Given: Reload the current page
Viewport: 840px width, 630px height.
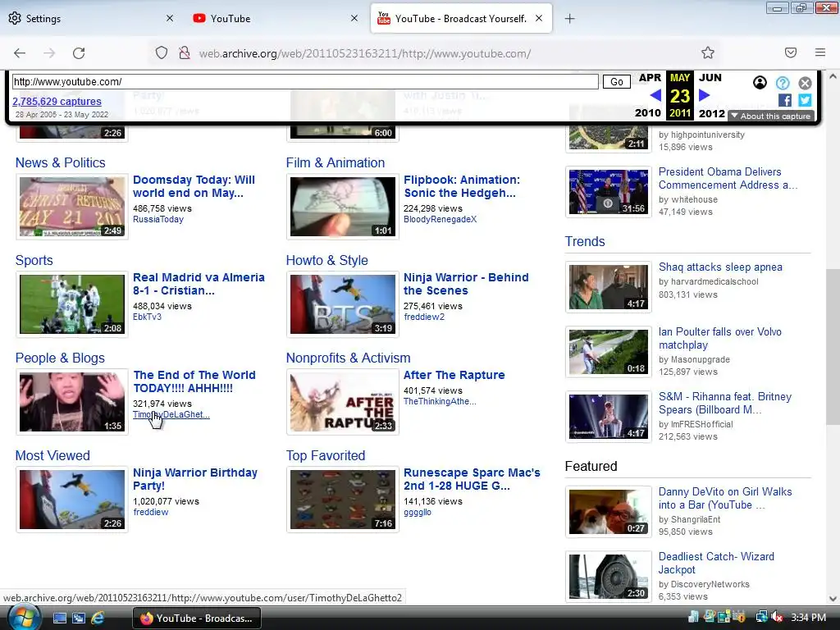Looking at the screenshot, I should (x=79, y=53).
